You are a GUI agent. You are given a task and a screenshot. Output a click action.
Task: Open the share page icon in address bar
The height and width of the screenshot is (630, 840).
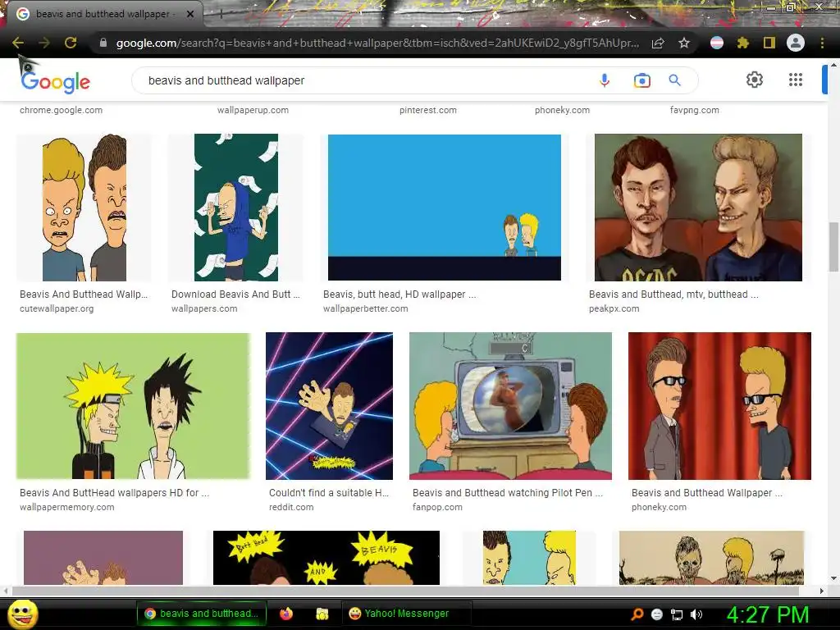pos(658,43)
